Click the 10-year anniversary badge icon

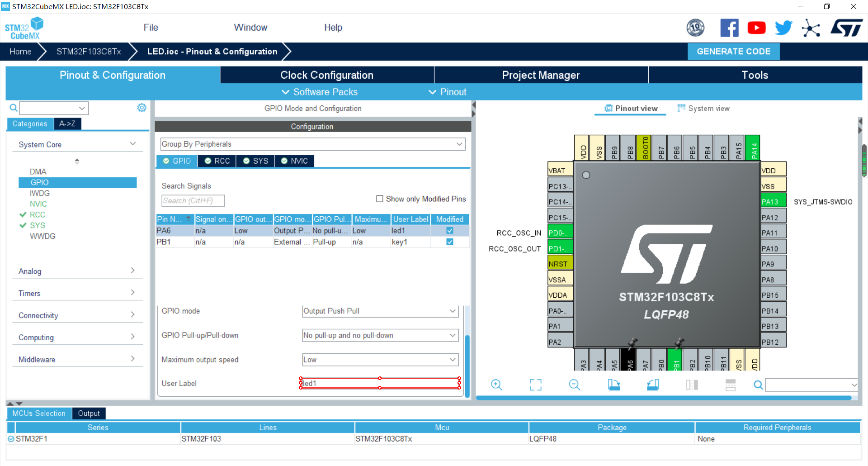[x=695, y=28]
